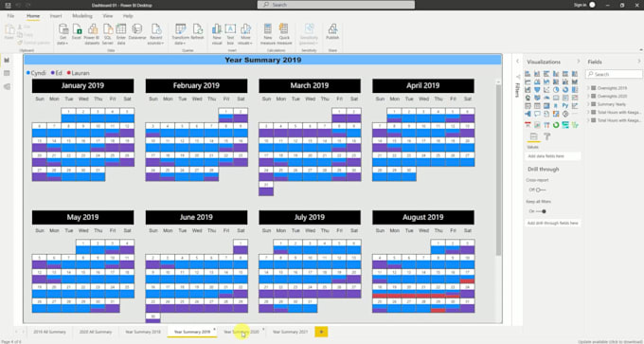Screen dimensions: 644x344
Task: Switch to the Insert ribbon tab
Action: coord(56,15)
